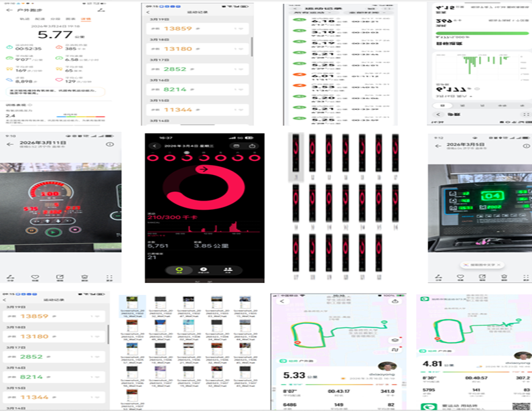Open calendar icon on activity rings screen
The width and height of the screenshot is (532, 411).
pos(236,145)
